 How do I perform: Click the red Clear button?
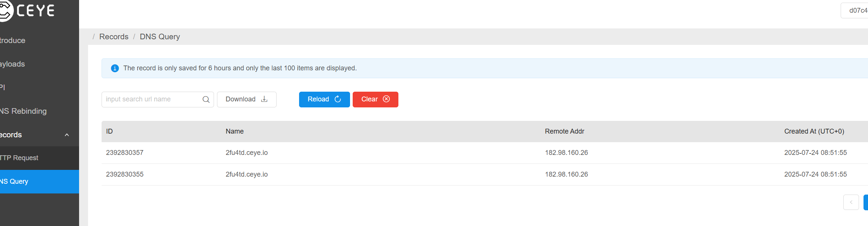(375, 100)
